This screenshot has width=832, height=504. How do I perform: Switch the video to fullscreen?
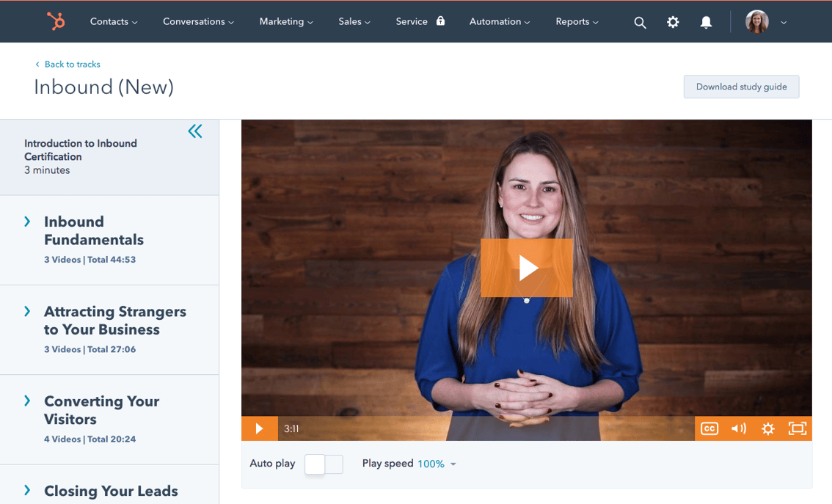coord(797,428)
